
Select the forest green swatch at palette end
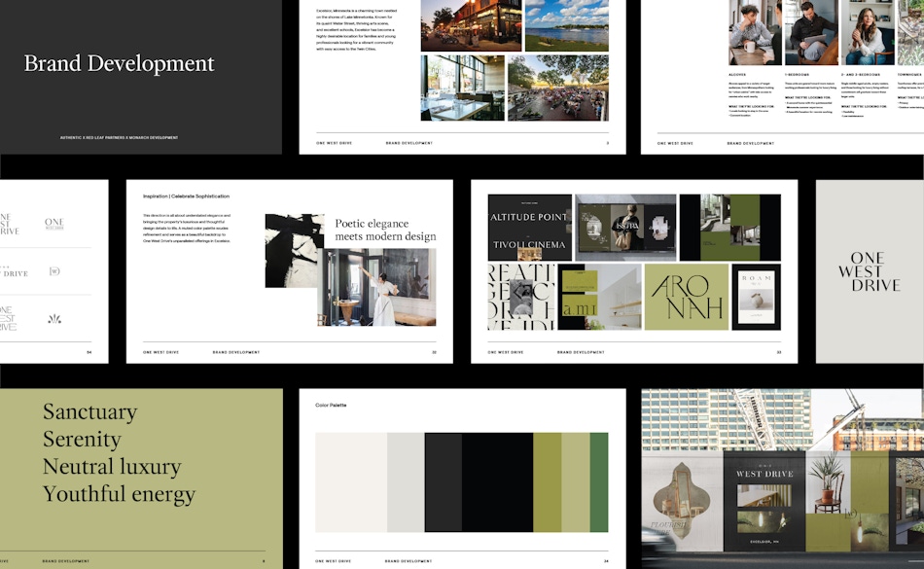(x=599, y=482)
